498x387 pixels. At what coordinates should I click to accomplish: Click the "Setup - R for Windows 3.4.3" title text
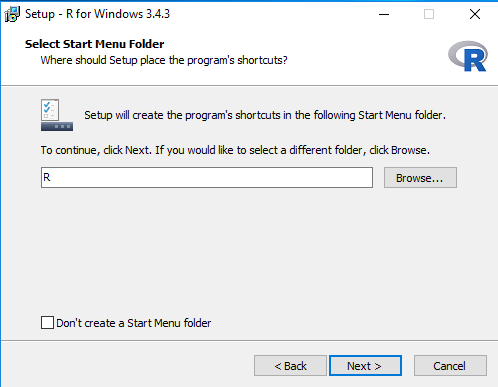pos(97,14)
